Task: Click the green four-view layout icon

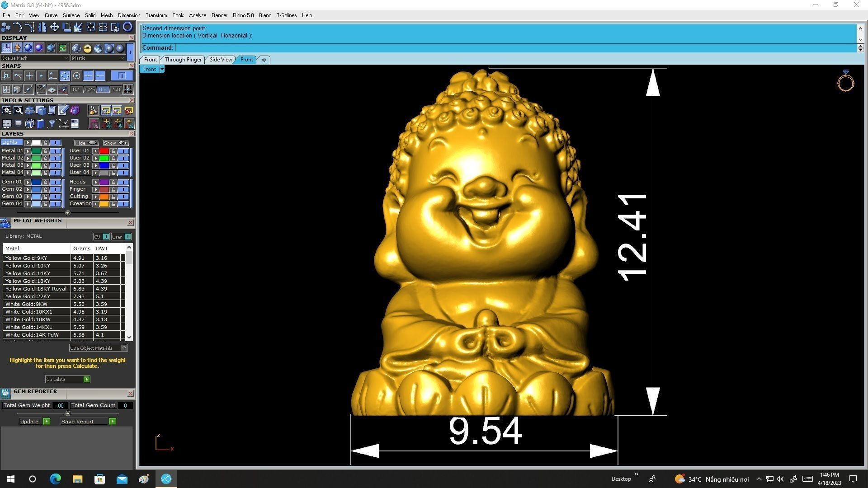Action: click(x=62, y=48)
